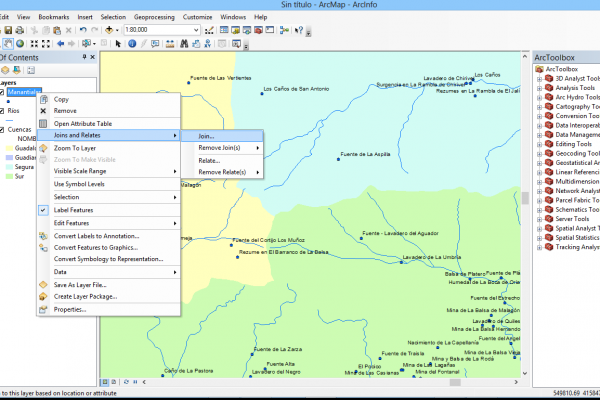Expand the Analysis Tools toolbox
This screenshot has width=600, height=400.
click(537, 87)
